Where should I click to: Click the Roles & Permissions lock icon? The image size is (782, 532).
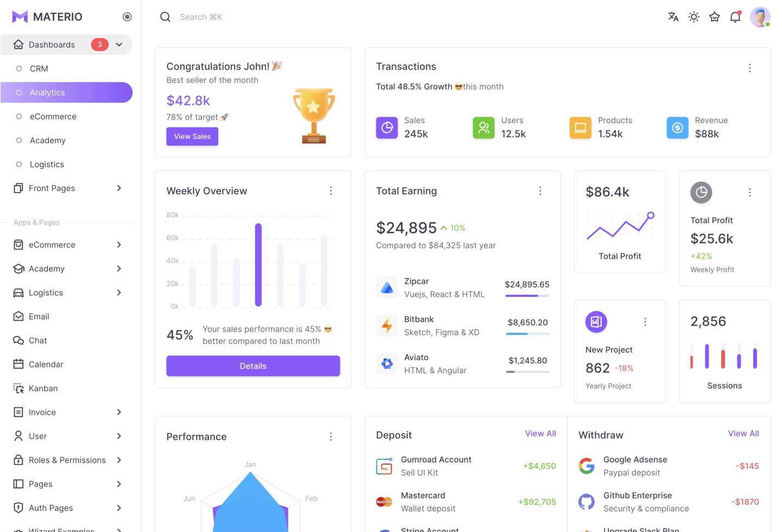point(18,460)
